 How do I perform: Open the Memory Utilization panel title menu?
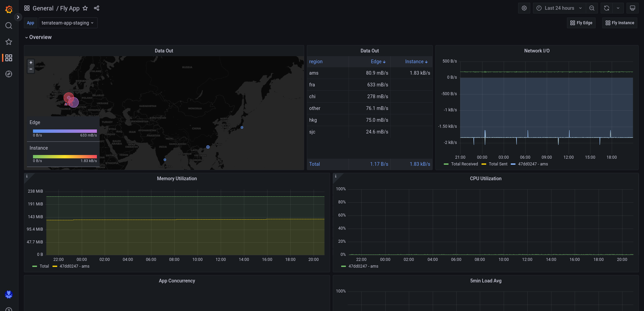[x=177, y=179]
